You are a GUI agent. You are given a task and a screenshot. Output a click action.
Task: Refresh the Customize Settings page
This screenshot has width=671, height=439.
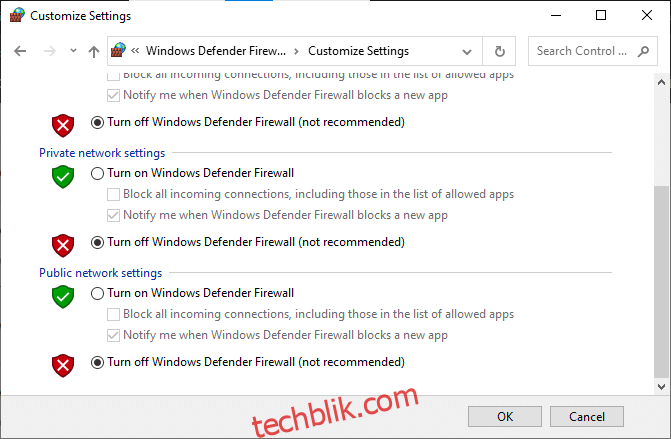499,51
